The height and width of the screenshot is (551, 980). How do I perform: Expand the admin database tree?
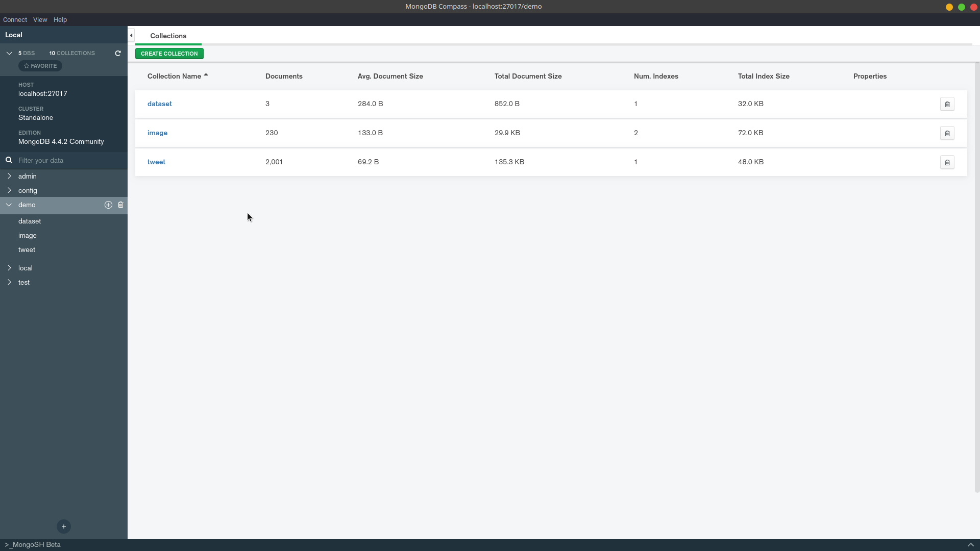(9, 176)
